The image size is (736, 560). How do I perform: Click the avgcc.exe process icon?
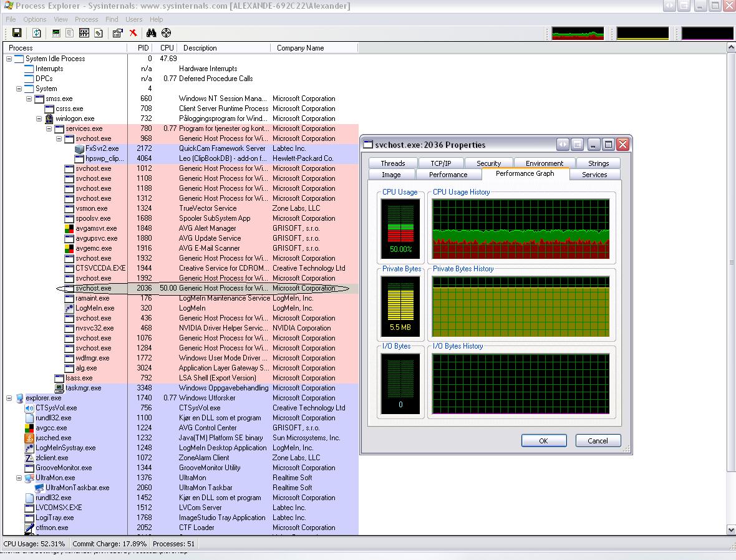(x=29, y=428)
